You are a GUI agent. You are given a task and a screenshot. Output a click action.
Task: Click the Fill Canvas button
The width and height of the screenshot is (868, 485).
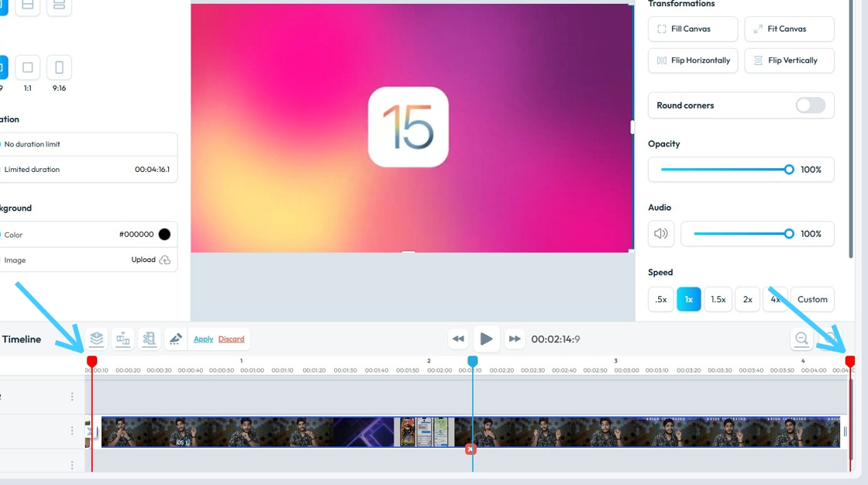click(693, 29)
